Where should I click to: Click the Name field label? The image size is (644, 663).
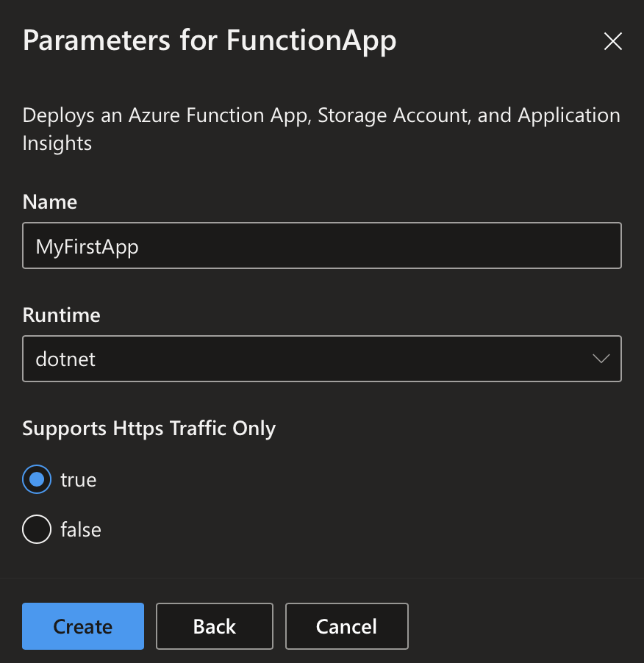click(x=50, y=202)
